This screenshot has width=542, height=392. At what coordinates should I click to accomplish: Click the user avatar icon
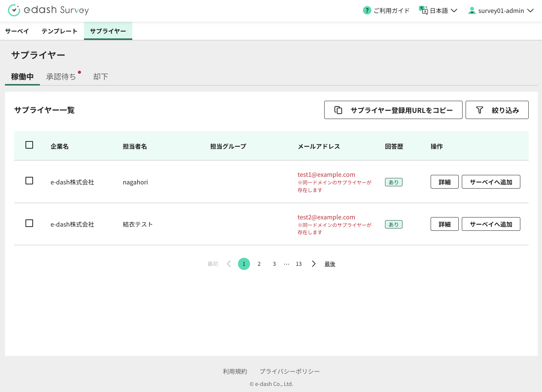coord(472,11)
